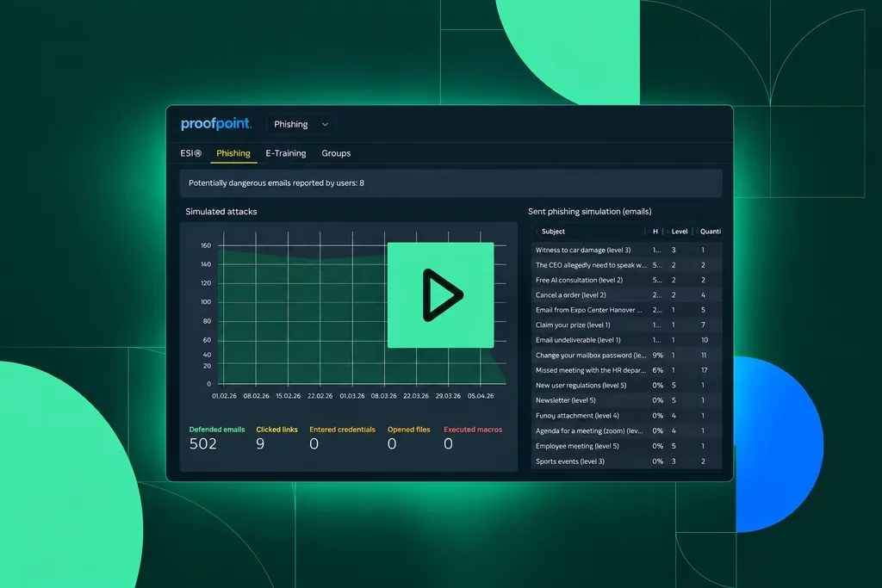Click the 6% value in Missed meeting row
This screenshot has height=588, width=882.
657,370
